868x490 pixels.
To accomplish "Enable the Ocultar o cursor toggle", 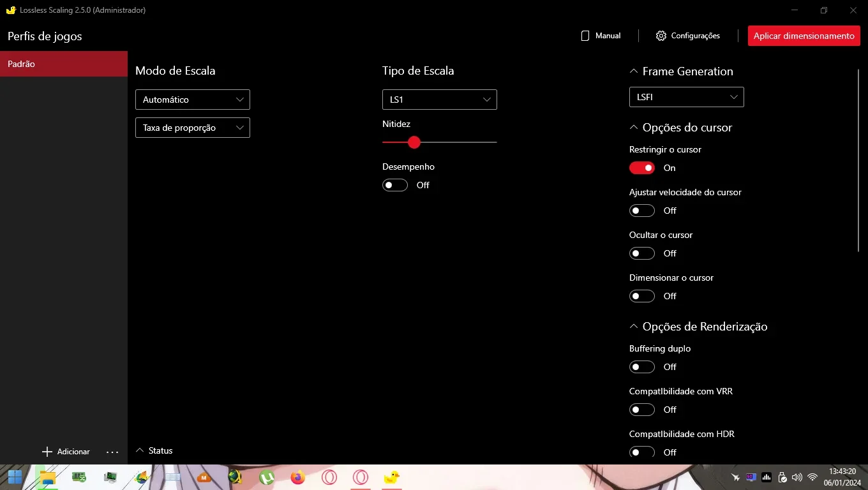I will [x=642, y=253].
